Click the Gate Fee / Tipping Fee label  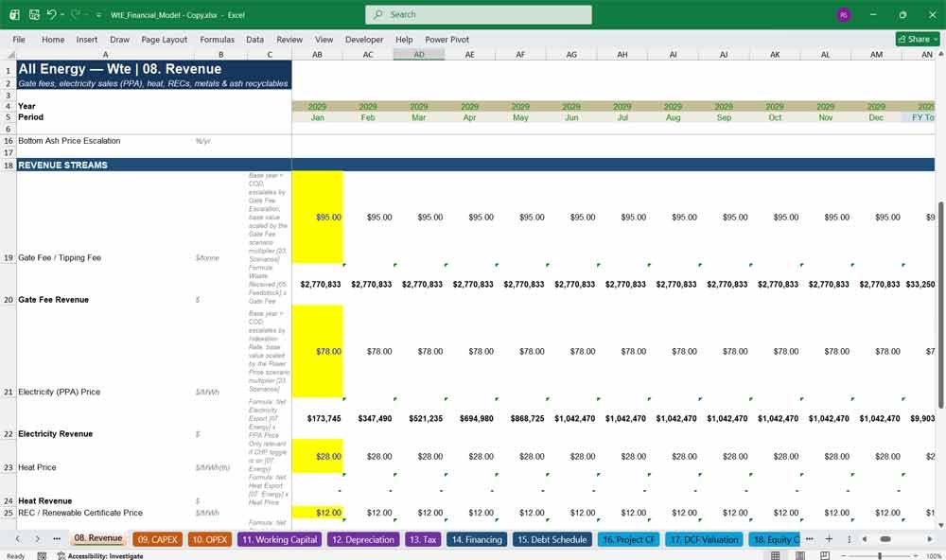point(60,257)
